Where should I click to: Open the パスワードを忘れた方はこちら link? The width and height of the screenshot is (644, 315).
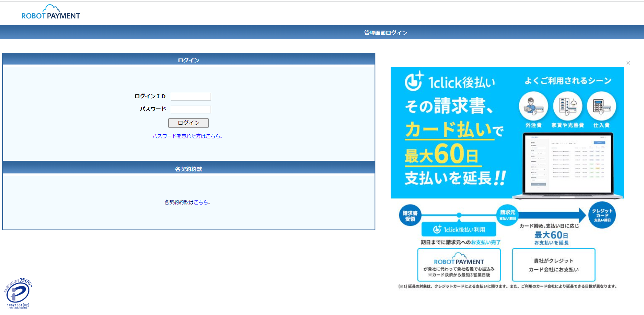point(187,136)
